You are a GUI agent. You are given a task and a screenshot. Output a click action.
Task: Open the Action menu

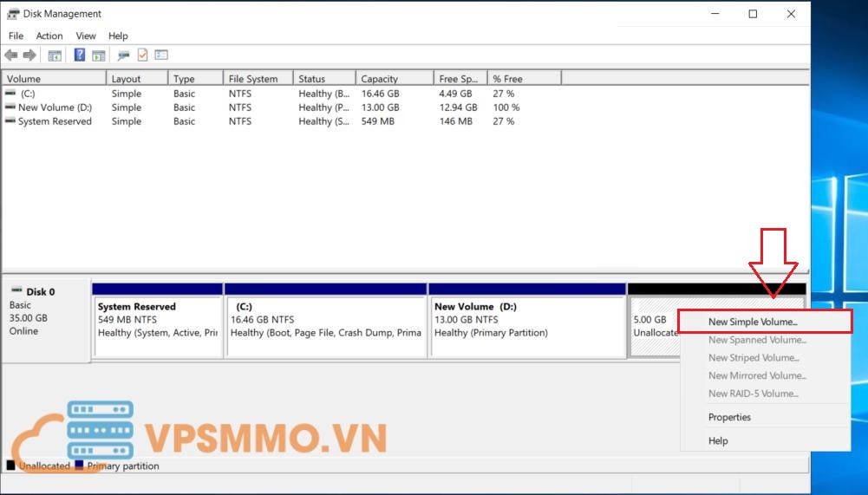(49, 36)
